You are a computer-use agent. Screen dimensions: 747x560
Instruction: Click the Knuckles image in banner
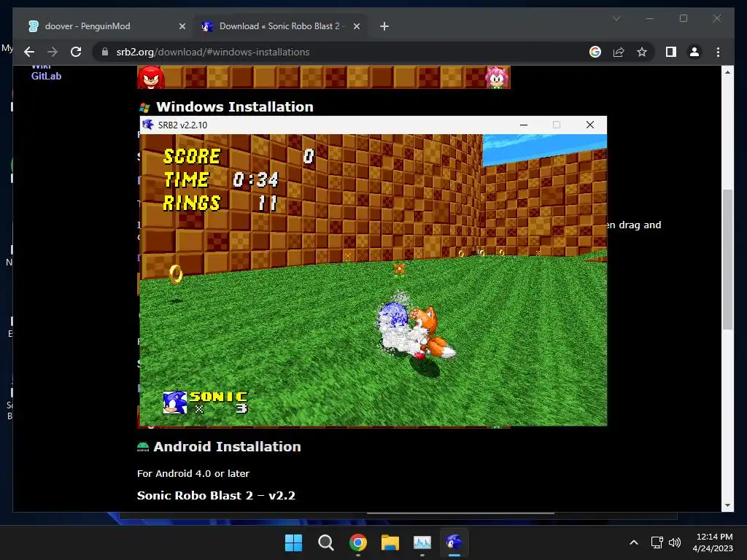(150, 77)
